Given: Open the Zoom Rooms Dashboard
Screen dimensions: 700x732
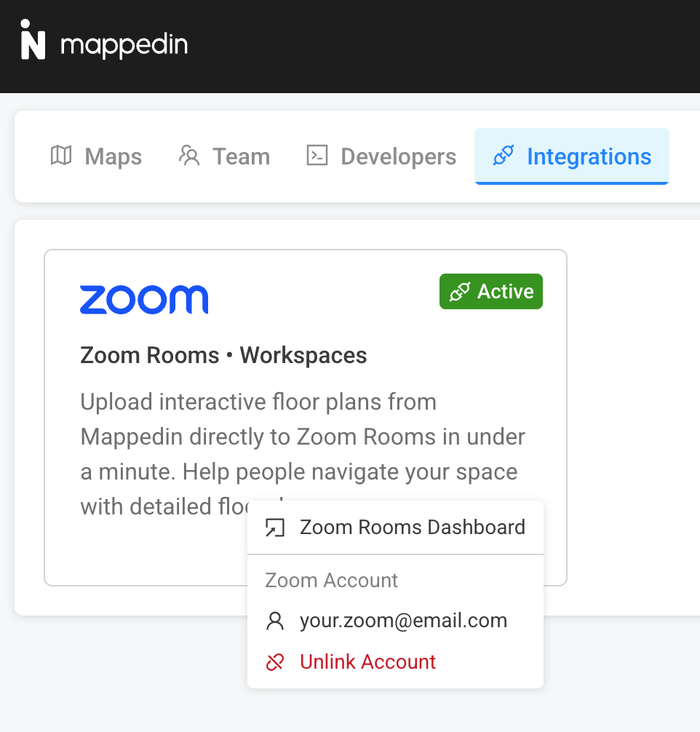Looking at the screenshot, I should click(412, 527).
